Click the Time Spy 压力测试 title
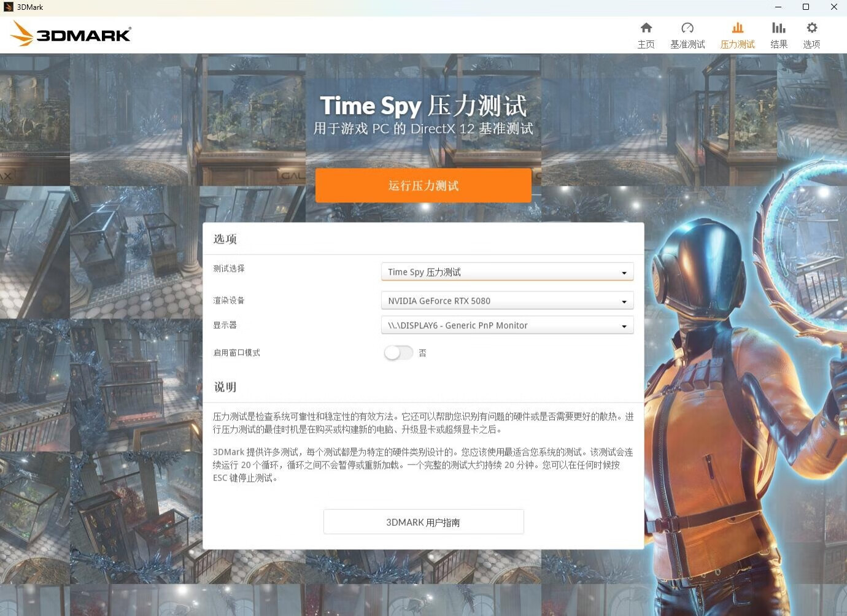 click(423, 106)
